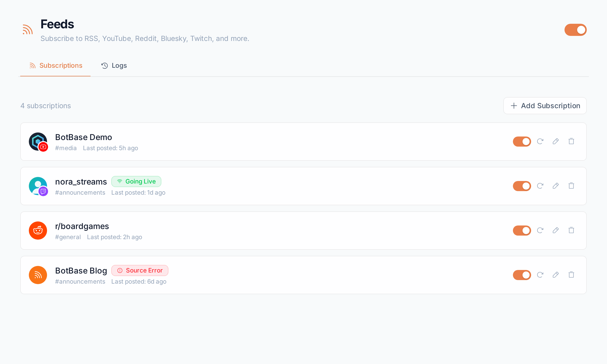Select the r/boardgames title
The image size is (607, 364).
pos(82,226)
